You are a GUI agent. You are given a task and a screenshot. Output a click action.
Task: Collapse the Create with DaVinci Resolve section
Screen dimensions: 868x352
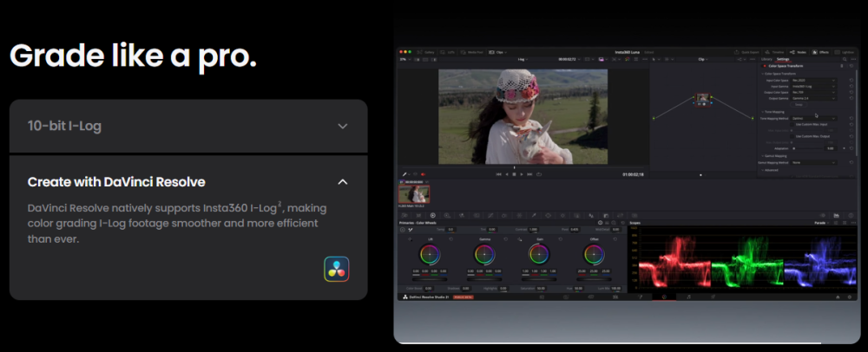(x=343, y=182)
